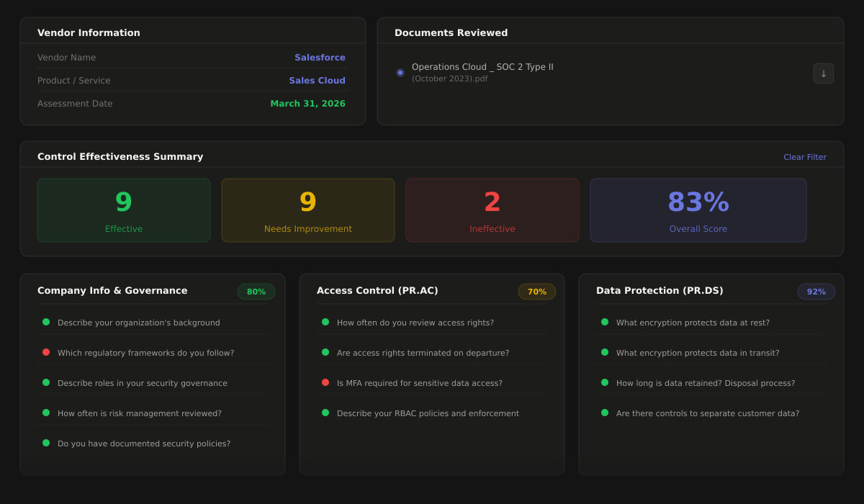Download the Operations Cloud SOC 2 document
864x504 pixels.
(824, 73)
